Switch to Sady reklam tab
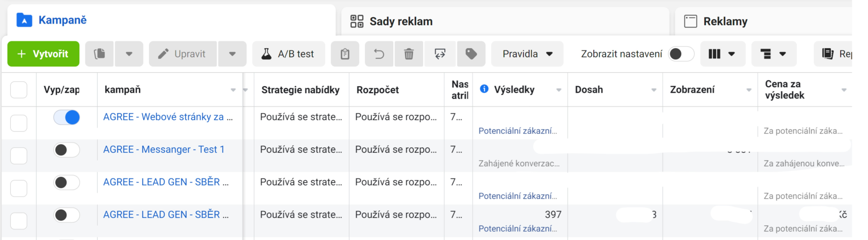868x240 pixels. pyautogui.click(x=505, y=21)
